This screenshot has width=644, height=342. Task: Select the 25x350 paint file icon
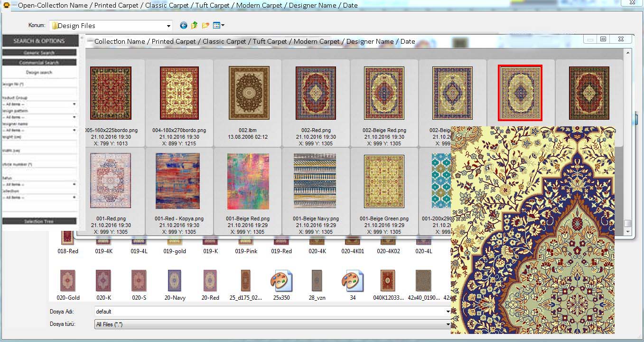(281, 281)
